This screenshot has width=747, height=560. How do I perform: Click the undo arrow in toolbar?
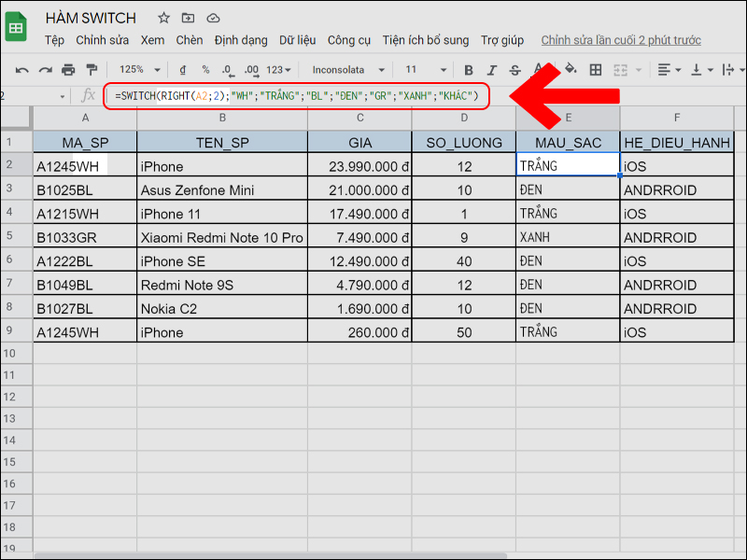point(21,70)
